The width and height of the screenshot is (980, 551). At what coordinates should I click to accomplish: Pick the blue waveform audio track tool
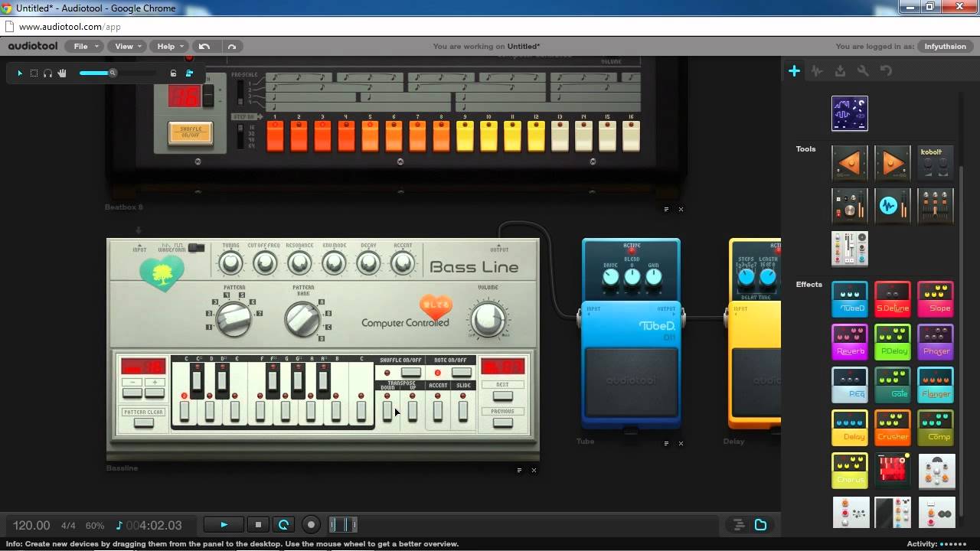(x=893, y=206)
